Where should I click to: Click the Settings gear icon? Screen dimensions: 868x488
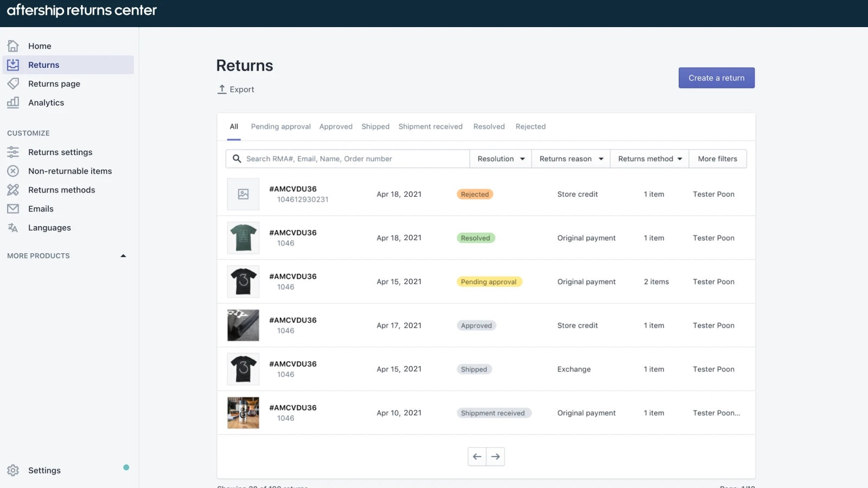(13, 470)
